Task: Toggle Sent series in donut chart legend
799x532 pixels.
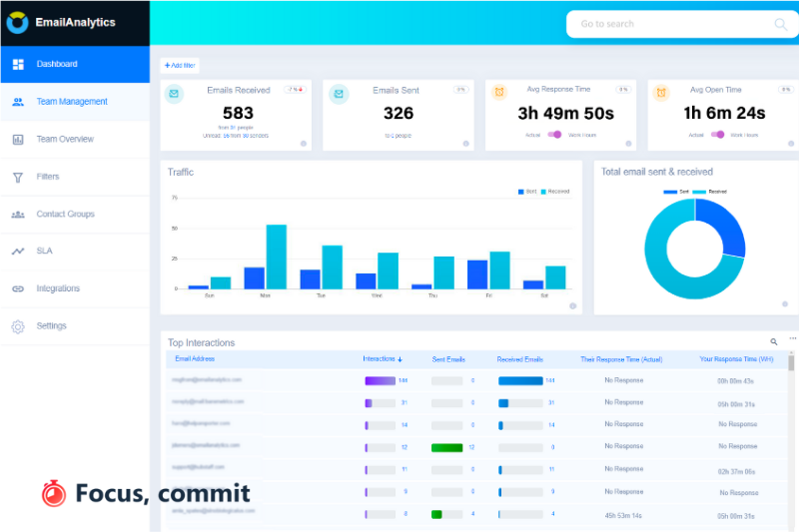Action: (676, 192)
